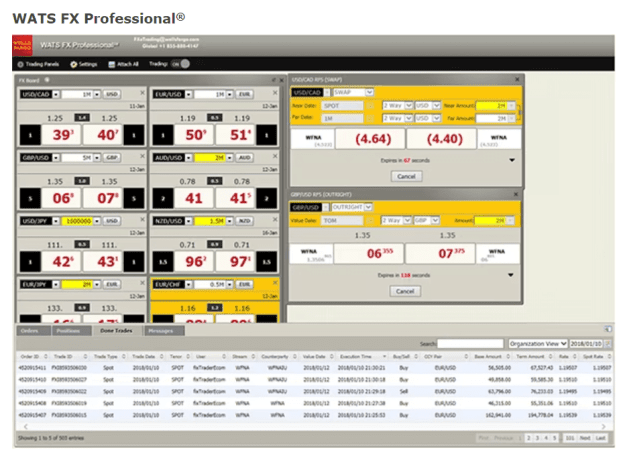Switch to the Orders tab
The image size is (625, 452).
33,330
